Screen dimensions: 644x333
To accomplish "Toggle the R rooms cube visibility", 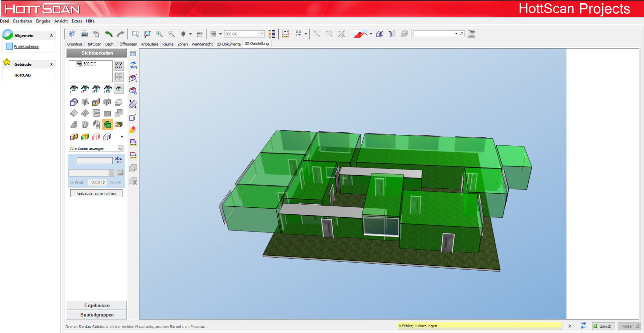I will click(x=85, y=137).
